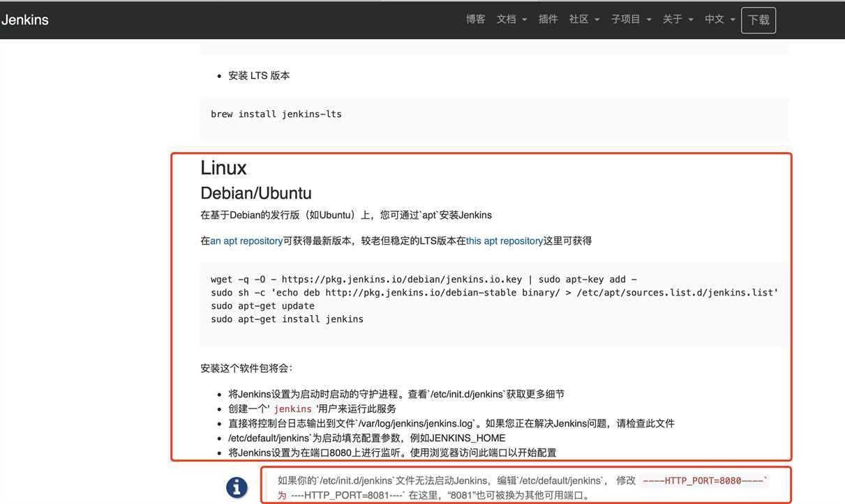This screenshot has width=845, height=504.
Task: Click the Linux heading
Action: tap(223, 168)
